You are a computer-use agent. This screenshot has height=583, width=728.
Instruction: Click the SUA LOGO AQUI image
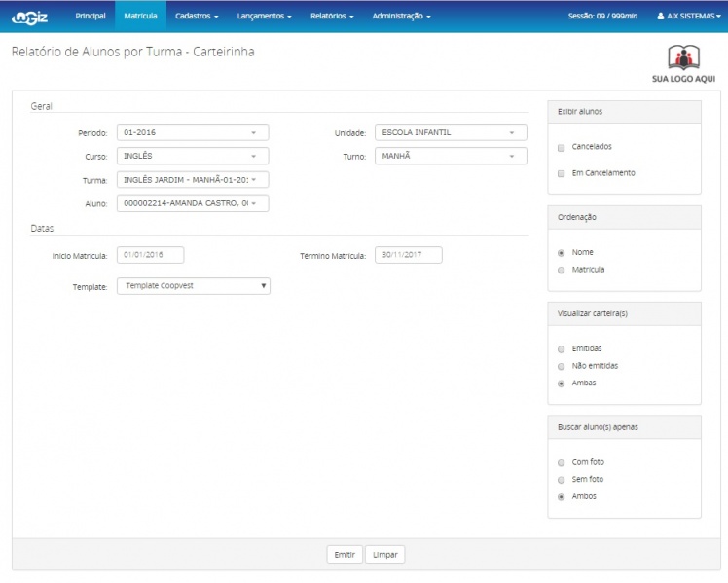[683, 63]
